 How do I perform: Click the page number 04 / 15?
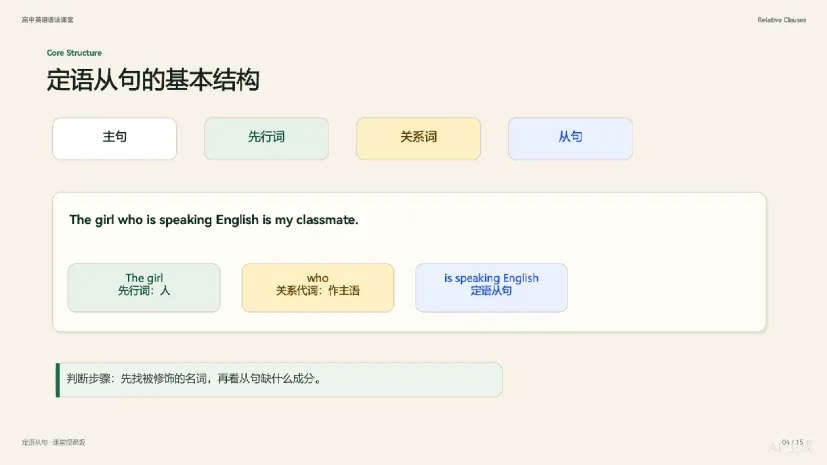point(793,442)
